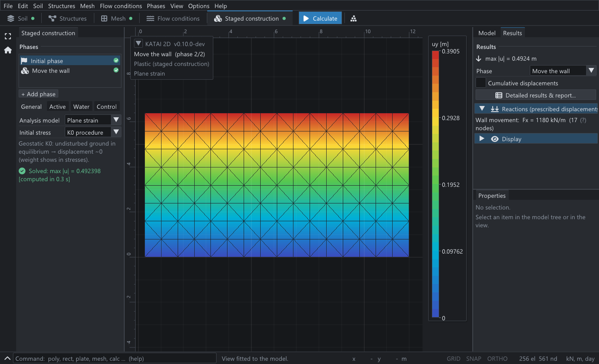
Task: Click the Structures node icon
Action: [x=52, y=19]
